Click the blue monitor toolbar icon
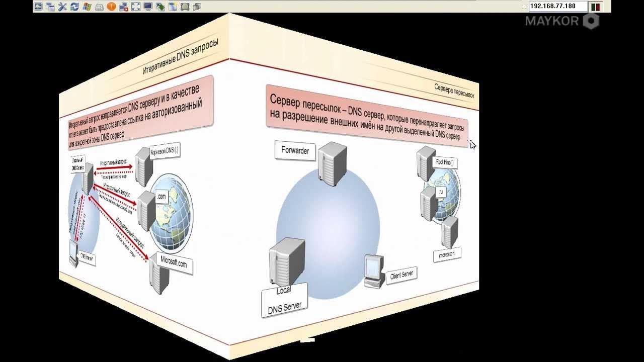Image resolution: width=644 pixels, height=362 pixels. click(x=148, y=7)
